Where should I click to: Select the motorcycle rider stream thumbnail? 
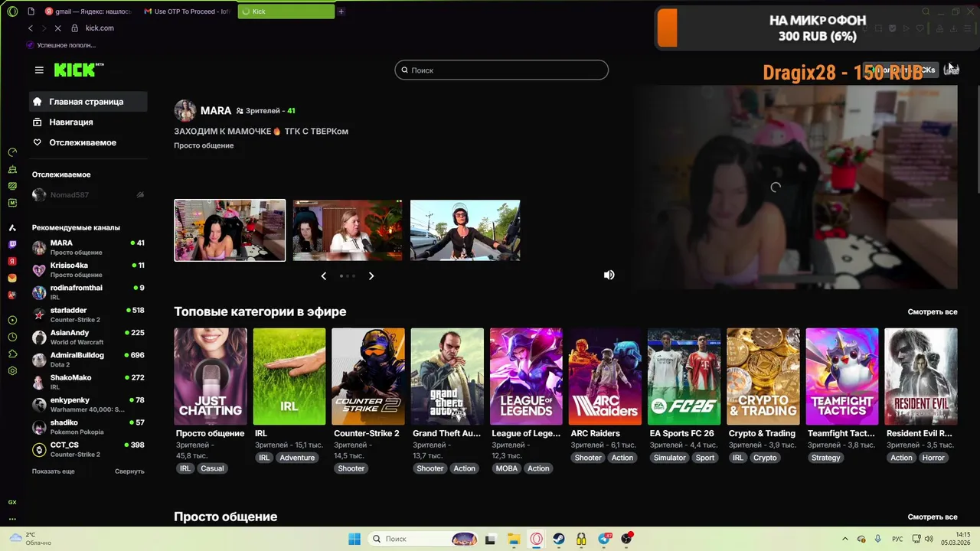click(x=465, y=230)
